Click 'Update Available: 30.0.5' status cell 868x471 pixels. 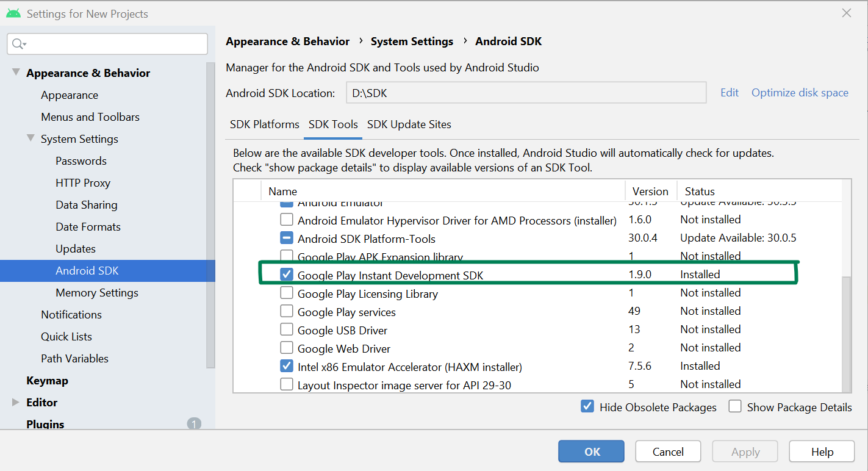738,238
